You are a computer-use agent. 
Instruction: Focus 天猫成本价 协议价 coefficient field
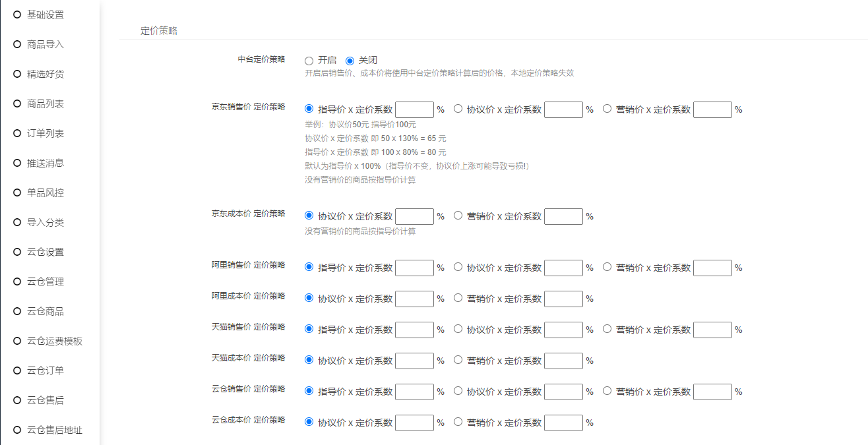point(414,361)
